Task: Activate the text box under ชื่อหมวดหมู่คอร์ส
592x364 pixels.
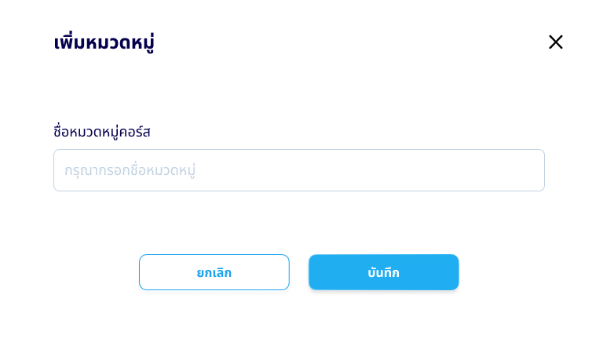Action: pyautogui.click(x=298, y=170)
